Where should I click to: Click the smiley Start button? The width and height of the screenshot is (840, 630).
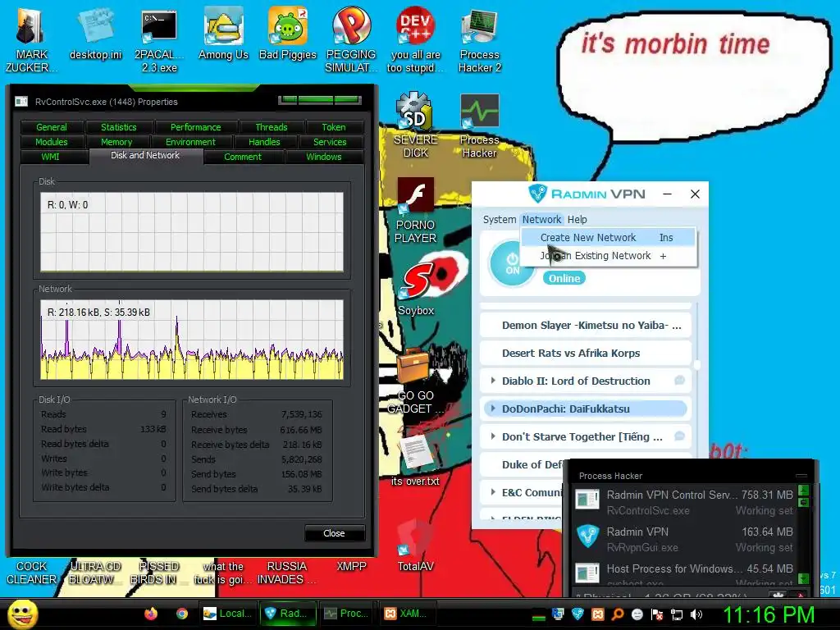coord(22,614)
